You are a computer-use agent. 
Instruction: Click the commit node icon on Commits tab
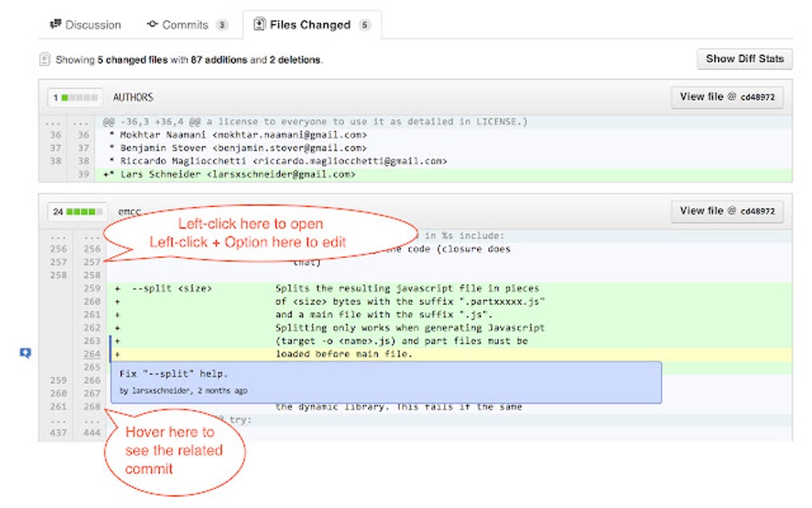click(150, 24)
